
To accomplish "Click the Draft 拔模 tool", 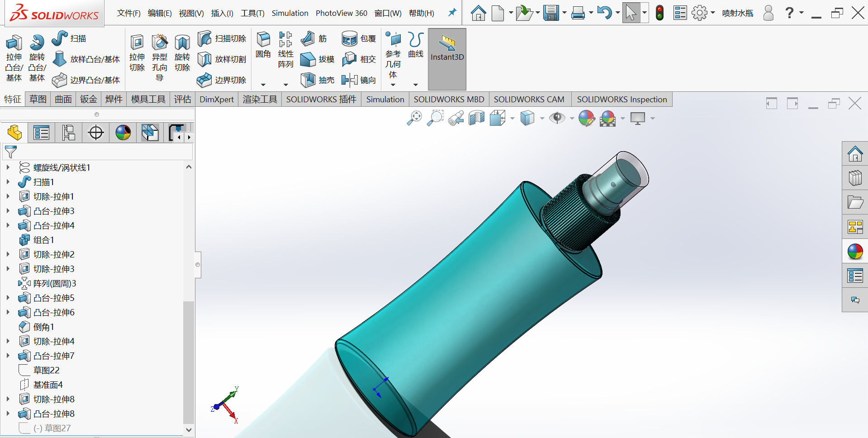I will click(x=318, y=59).
